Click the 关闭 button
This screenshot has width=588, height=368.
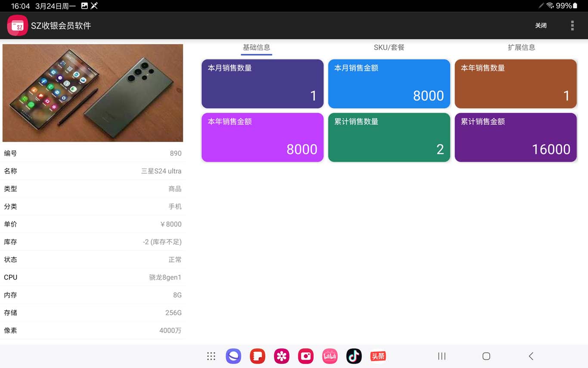[541, 25]
